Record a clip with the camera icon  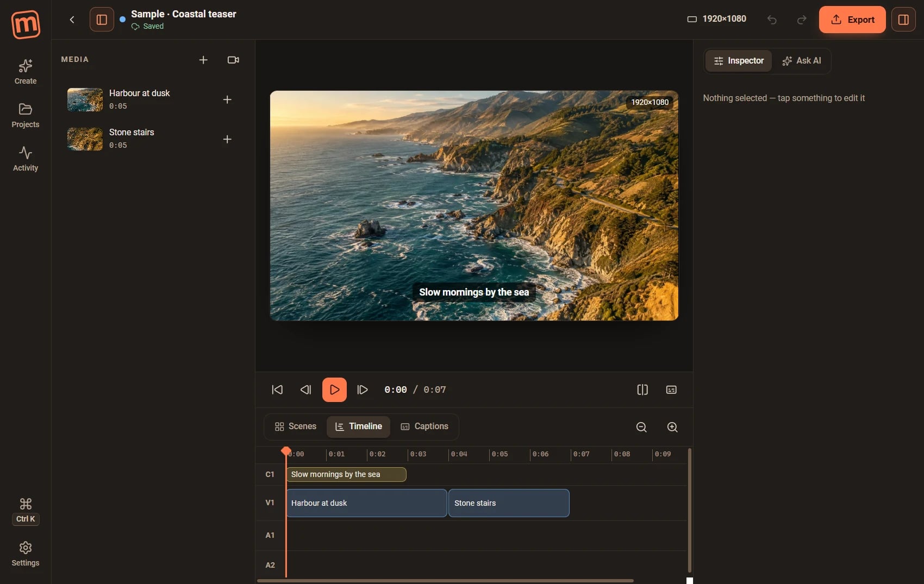(x=233, y=60)
